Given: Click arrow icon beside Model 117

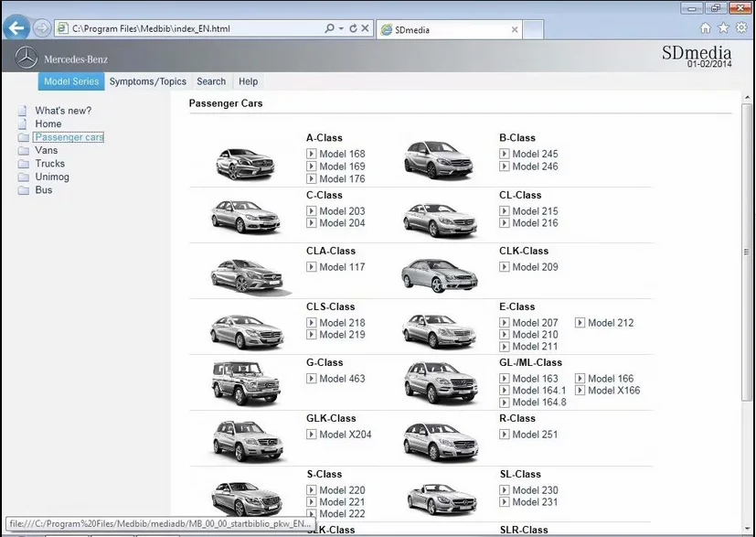Looking at the screenshot, I should (x=311, y=267).
